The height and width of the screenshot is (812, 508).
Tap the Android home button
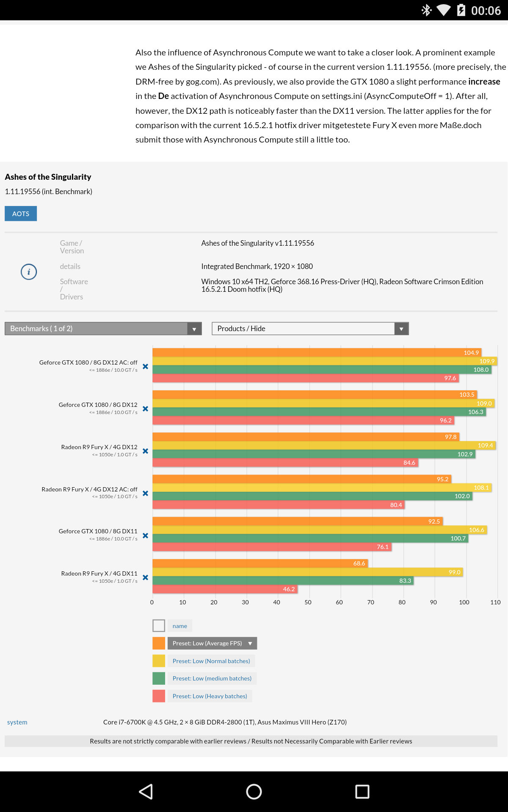[x=254, y=791]
